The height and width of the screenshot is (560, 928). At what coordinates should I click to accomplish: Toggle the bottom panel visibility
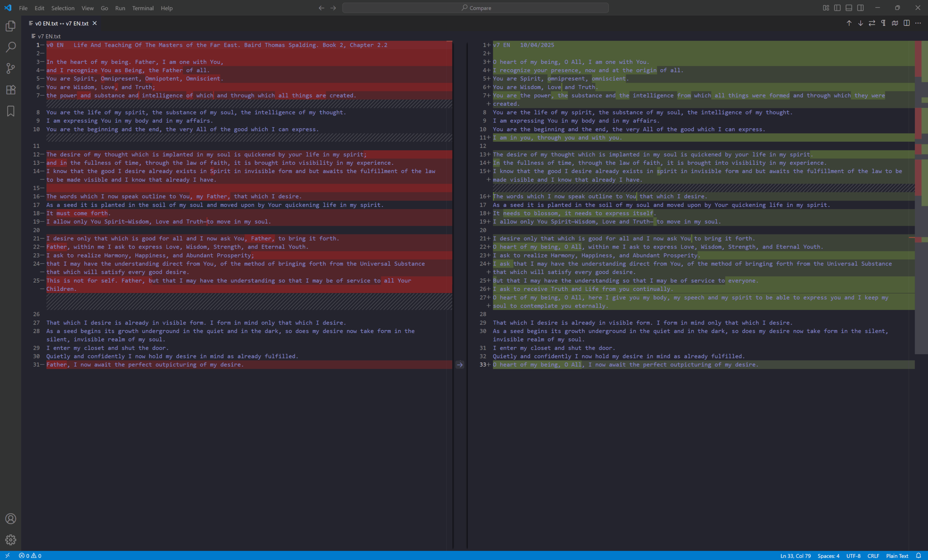coord(849,8)
